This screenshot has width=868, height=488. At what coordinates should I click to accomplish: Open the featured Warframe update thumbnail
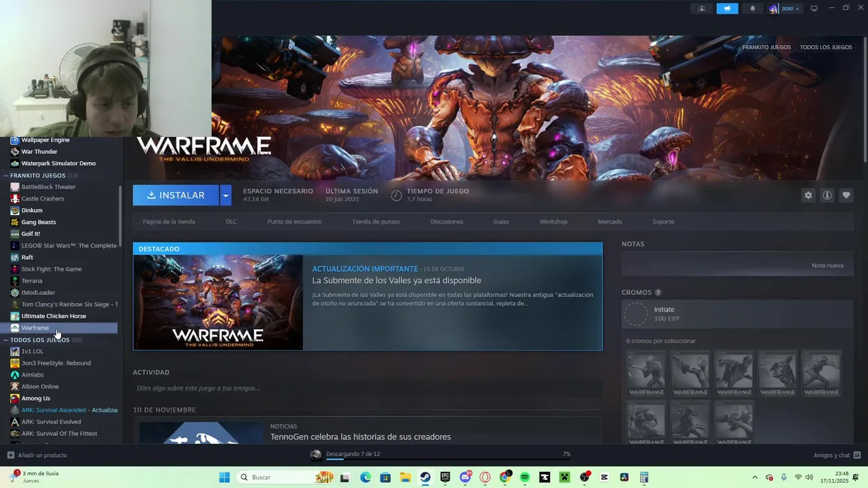pos(218,302)
